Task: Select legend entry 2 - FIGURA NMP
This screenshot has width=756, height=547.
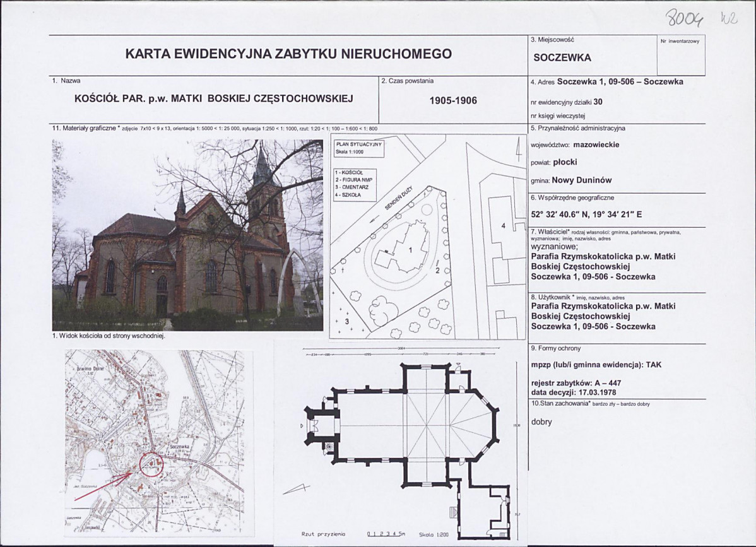Action: [353, 180]
